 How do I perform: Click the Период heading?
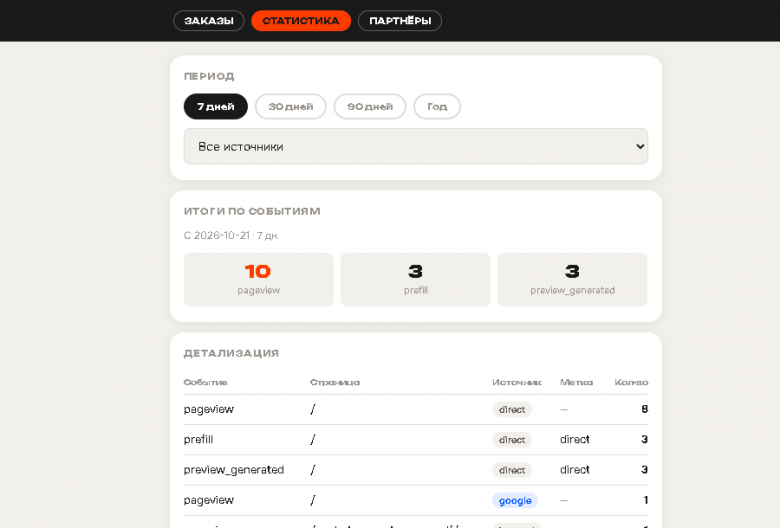209,76
